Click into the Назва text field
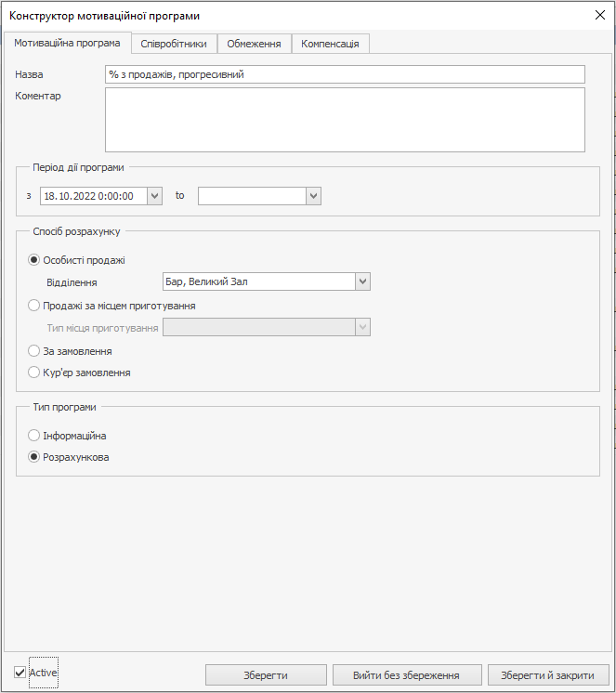 (345, 74)
